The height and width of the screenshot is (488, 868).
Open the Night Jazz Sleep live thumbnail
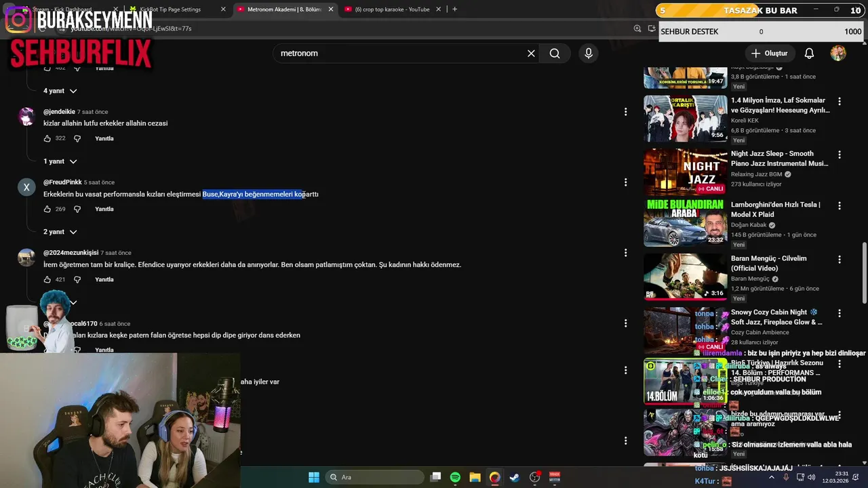(x=685, y=172)
